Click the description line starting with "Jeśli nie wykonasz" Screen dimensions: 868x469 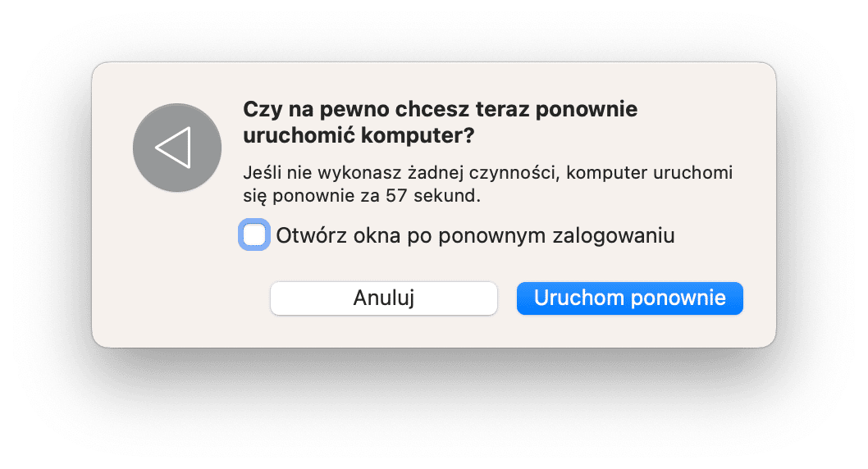click(487, 174)
